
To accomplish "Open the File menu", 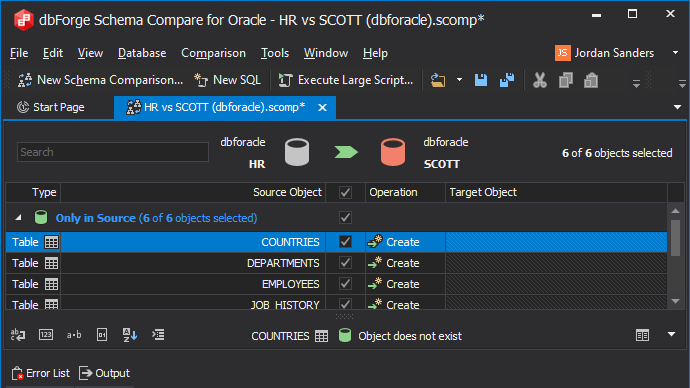I will point(19,53).
